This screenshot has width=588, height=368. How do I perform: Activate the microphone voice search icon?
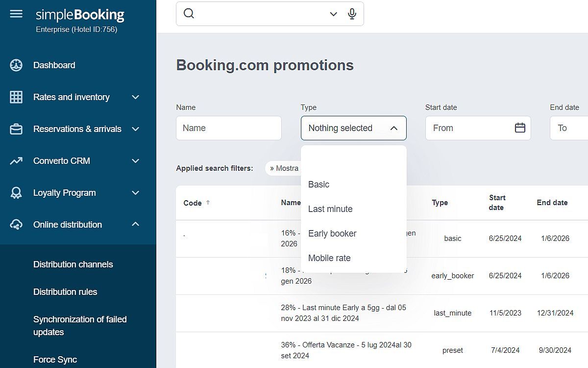(352, 14)
